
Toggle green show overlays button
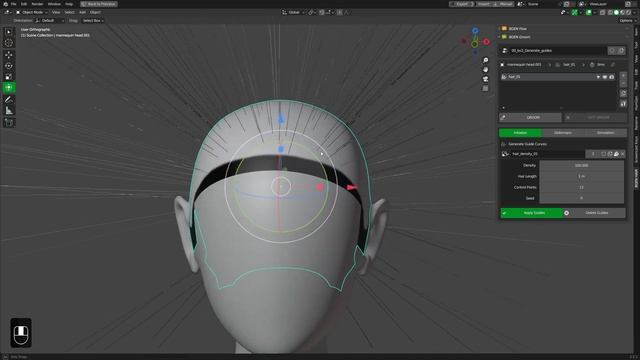coord(589,13)
